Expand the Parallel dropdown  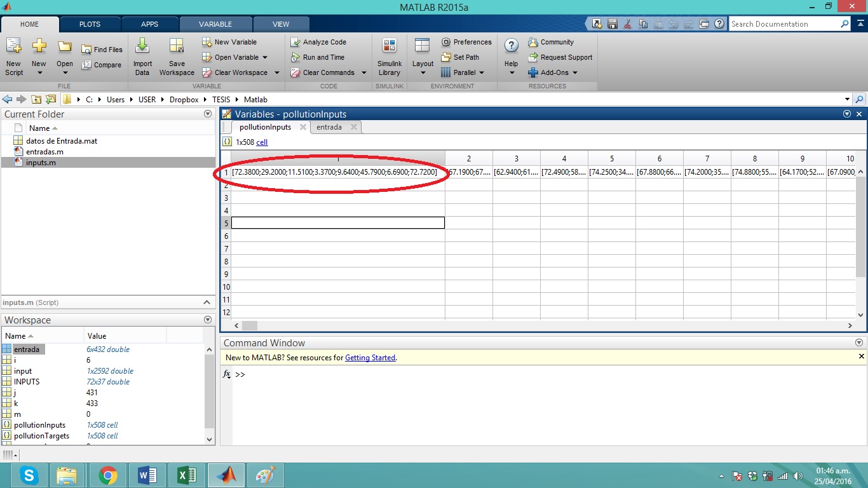pyautogui.click(x=481, y=72)
